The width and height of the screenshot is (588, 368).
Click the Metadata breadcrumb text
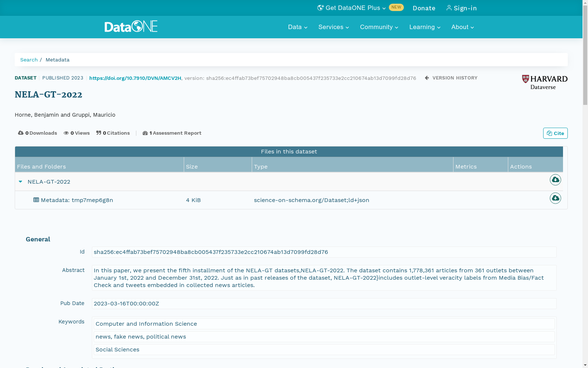coord(57,60)
